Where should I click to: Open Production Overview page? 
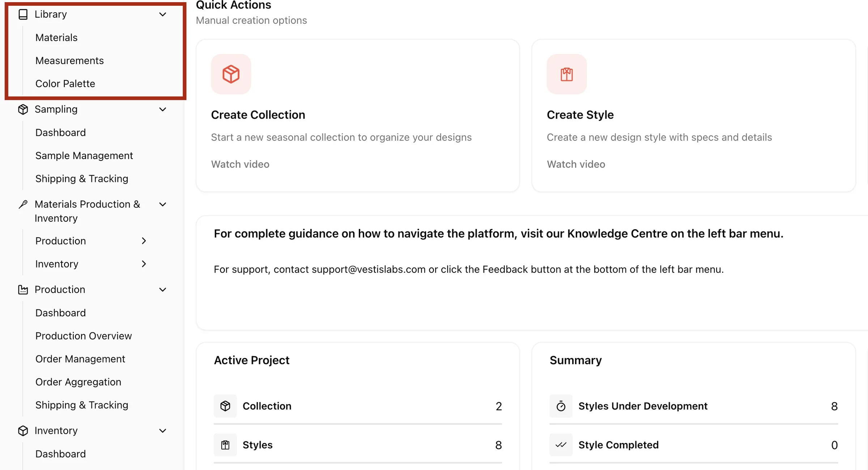pos(84,336)
